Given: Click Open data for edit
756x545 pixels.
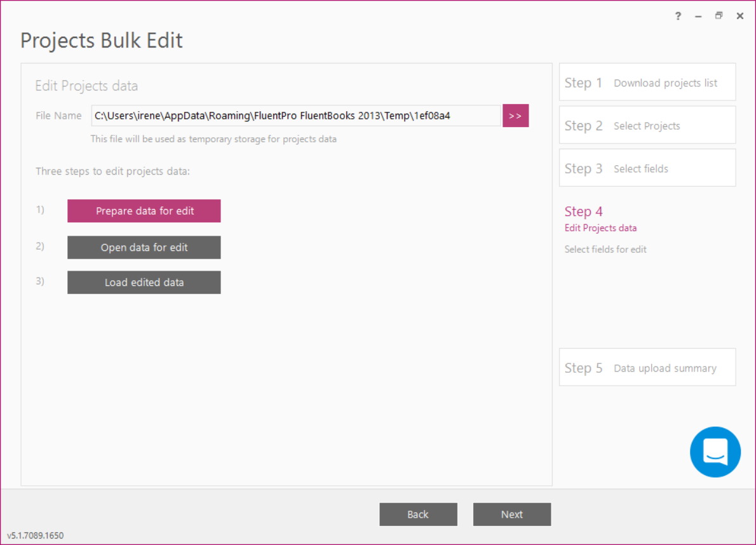Looking at the screenshot, I should (x=144, y=247).
